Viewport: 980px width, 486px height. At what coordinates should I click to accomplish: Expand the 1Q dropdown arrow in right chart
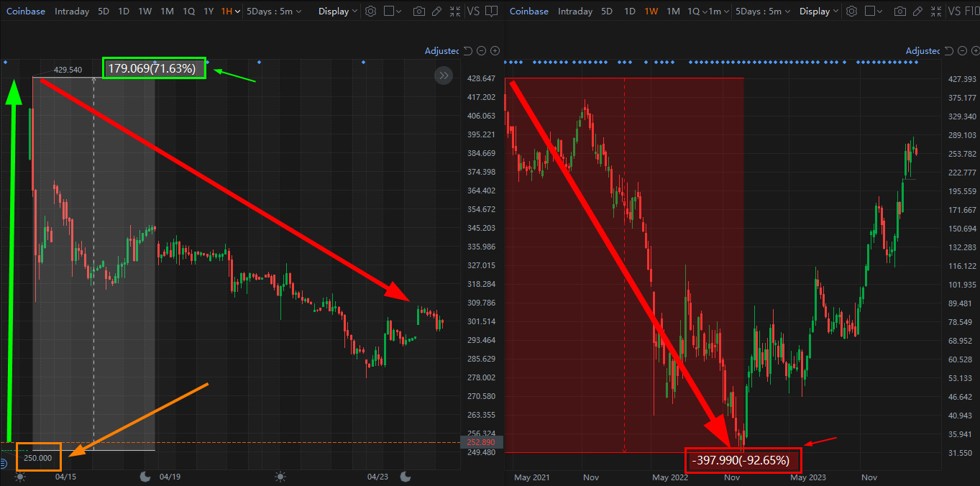(x=704, y=12)
